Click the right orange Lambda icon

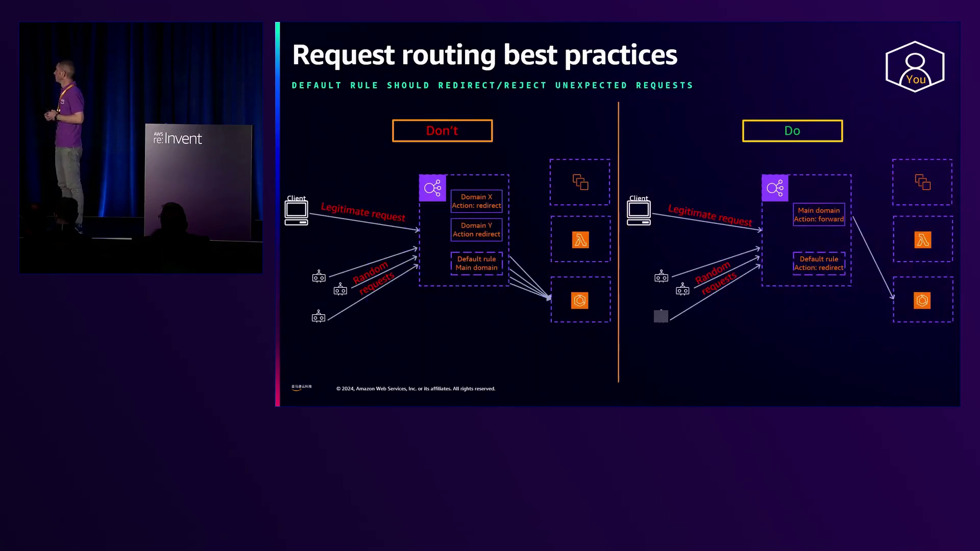point(923,240)
